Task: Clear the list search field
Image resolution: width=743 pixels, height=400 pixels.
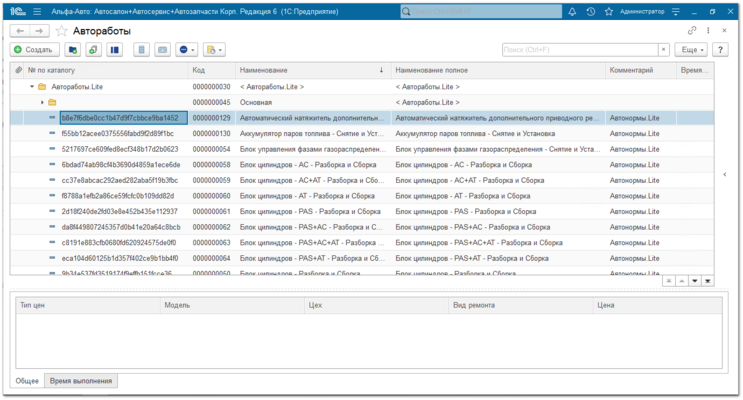Action: [x=663, y=49]
